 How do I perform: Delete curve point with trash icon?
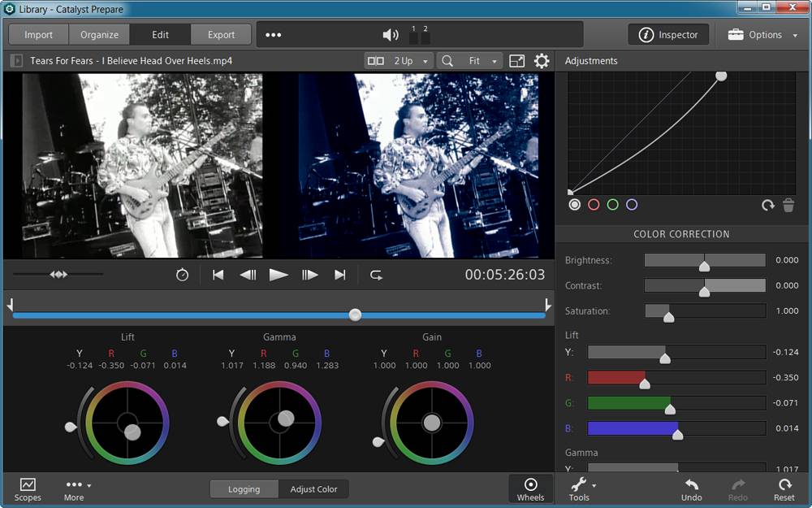click(x=788, y=206)
